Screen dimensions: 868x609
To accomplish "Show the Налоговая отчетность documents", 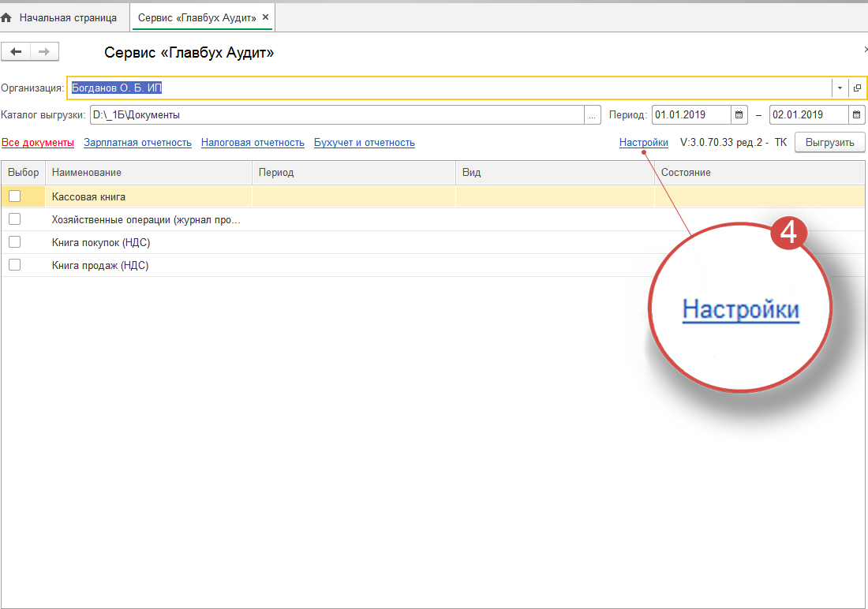I will 253,143.
